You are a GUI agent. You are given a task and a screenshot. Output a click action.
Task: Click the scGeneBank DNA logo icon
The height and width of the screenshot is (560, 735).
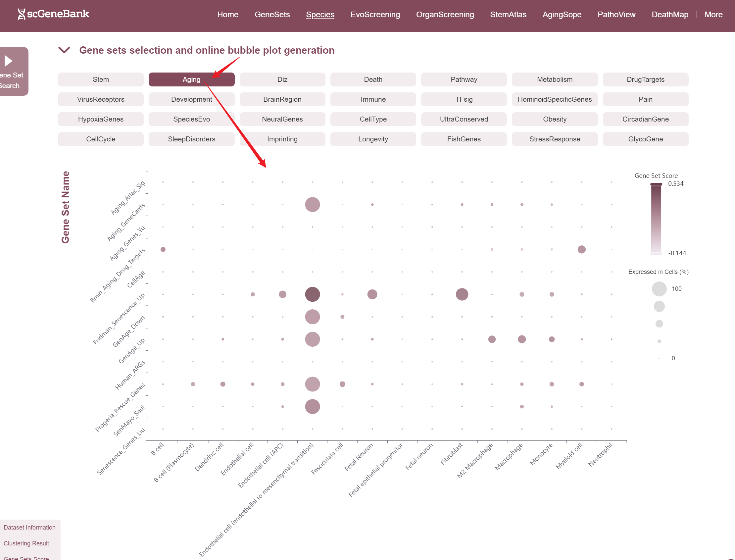[x=21, y=14]
